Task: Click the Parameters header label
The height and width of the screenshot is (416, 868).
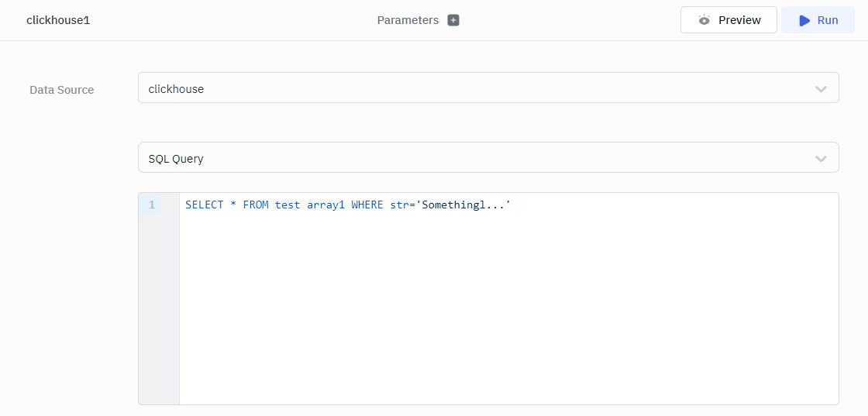Action: (x=408, y=20)
